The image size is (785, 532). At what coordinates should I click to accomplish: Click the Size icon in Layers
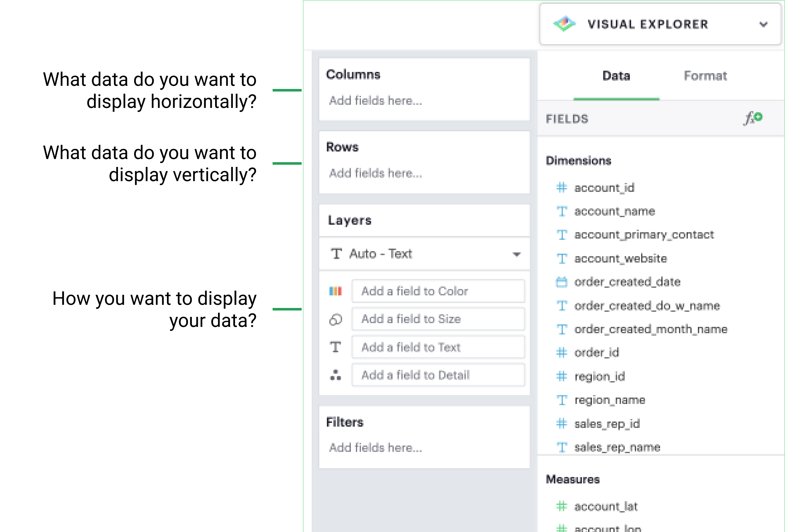(335, 319)
